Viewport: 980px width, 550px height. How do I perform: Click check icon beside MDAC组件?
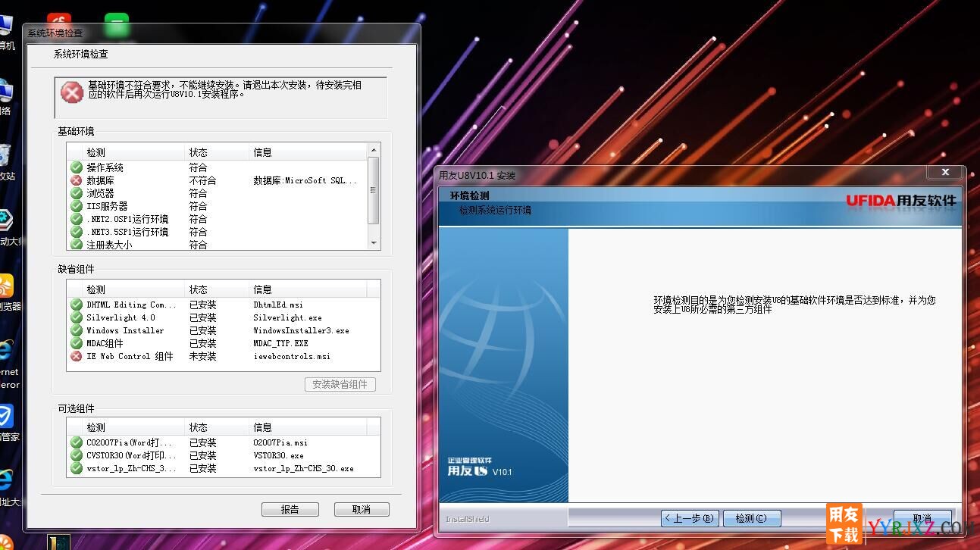click(x=77, y=343)
